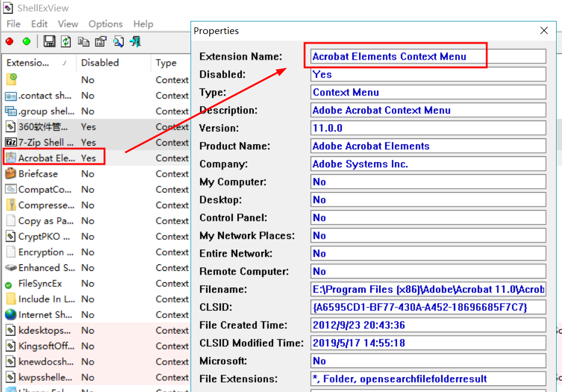Click the Product Name field
This screenshot has width=562, height=392.
click(428, 146)
